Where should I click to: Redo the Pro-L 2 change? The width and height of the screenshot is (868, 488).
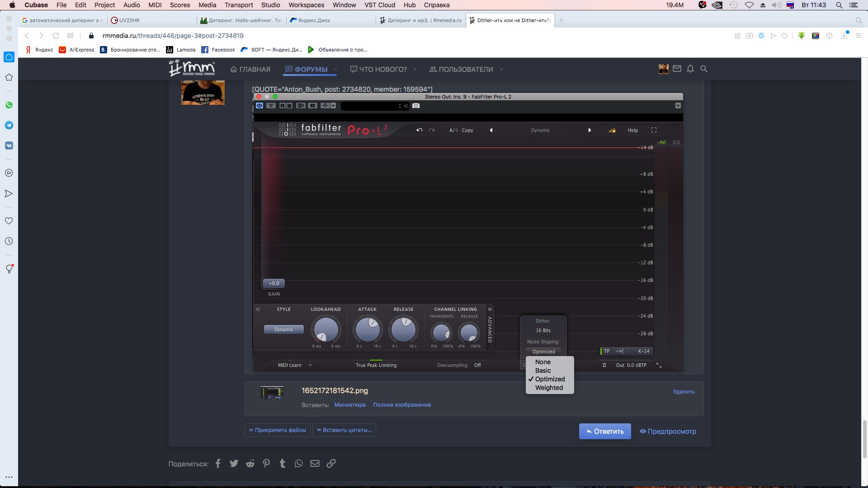coord(432,130)
